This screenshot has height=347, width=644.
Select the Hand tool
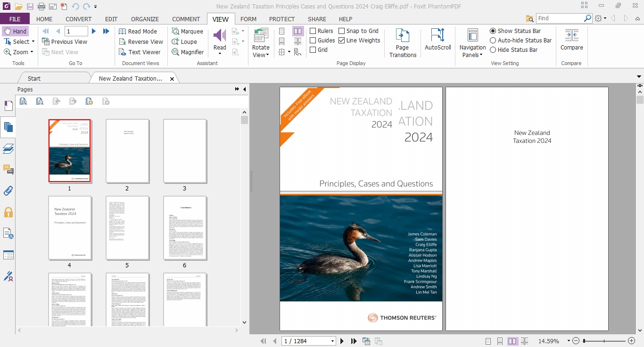coord(15,31)
